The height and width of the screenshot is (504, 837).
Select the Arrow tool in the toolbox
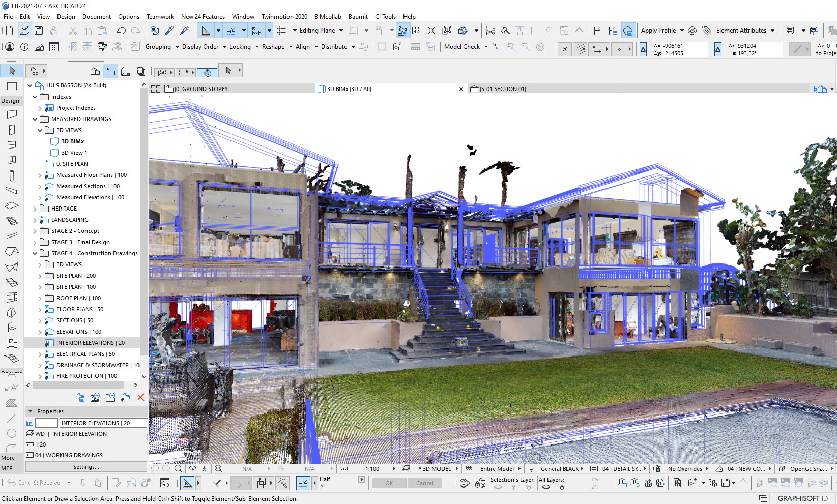[12, 71]
